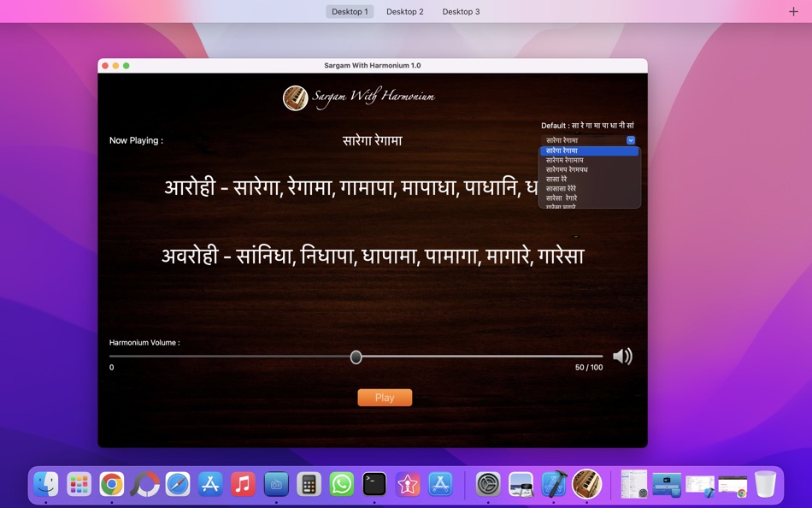Click the speaker volume icon
This screenshot has height=508, width=812.
622,357
